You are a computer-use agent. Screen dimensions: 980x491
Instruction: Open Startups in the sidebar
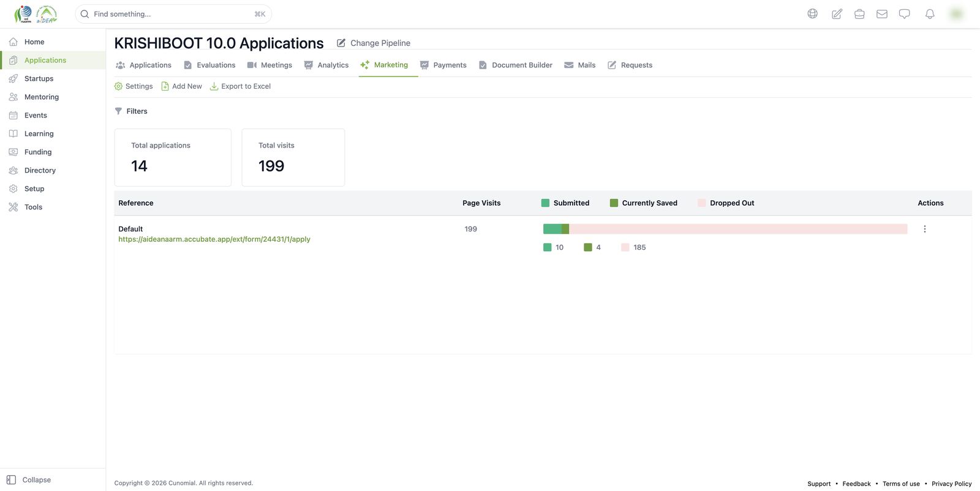coord(53,78)
